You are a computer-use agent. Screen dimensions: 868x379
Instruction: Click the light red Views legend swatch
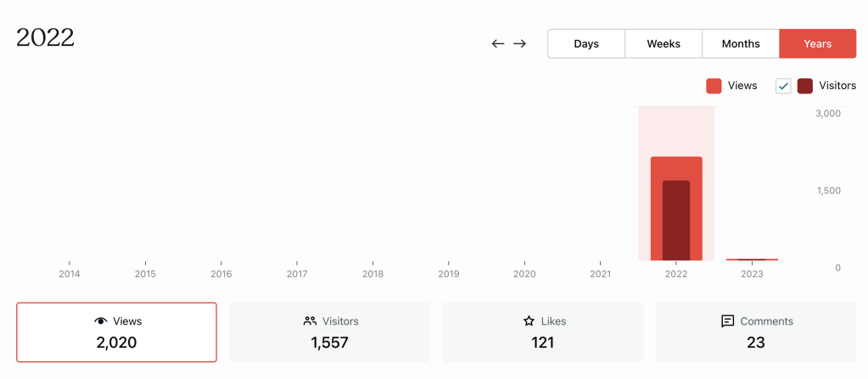pos(714,86)
